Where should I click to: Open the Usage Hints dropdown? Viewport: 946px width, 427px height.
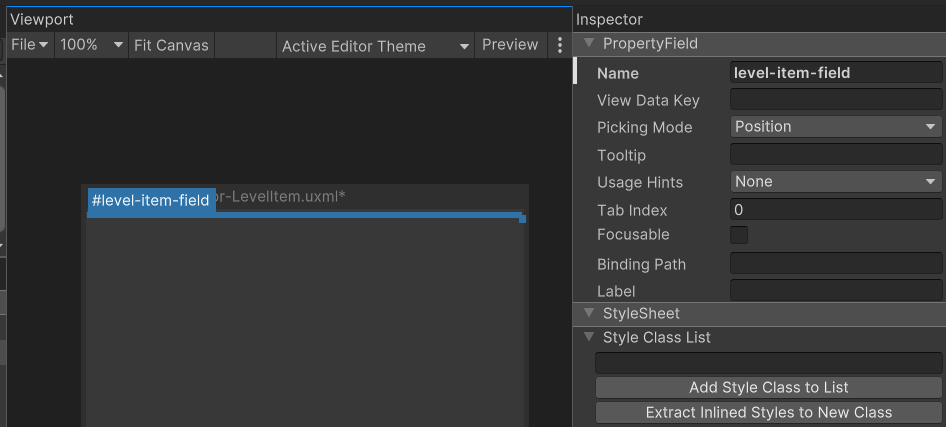tap(836, 182)
